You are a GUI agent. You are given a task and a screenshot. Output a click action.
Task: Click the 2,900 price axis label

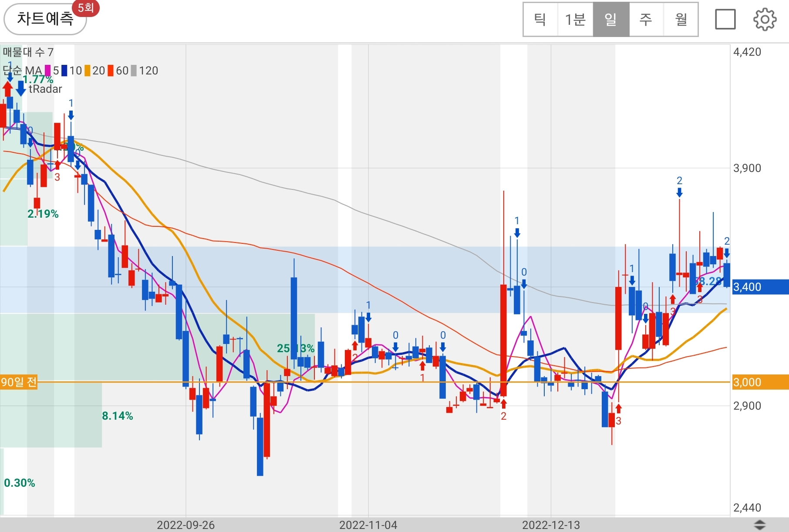[747, 406]
